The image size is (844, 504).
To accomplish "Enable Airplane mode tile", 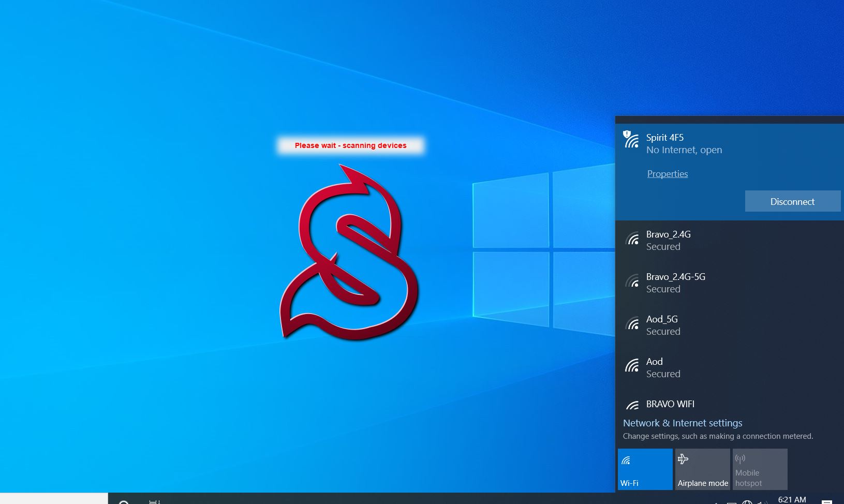I will coord(702,469).
